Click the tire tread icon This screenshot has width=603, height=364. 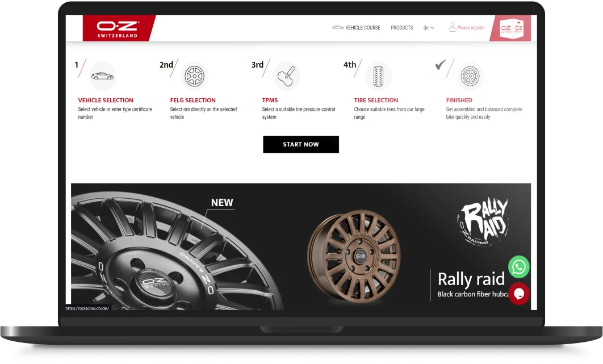click(x=378, y=76)
